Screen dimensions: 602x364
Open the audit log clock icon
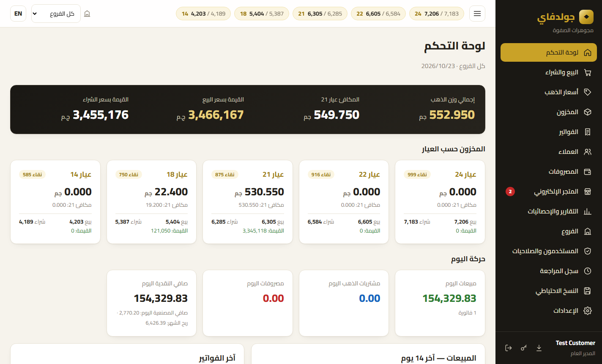coord(587,271)
